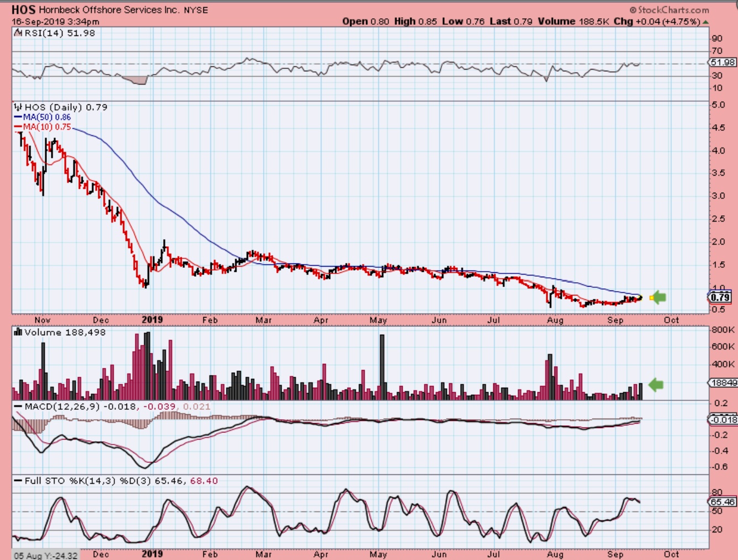Click the 1.5 price axis label
Image resolution: width=738 pixels, height=560 pixels.
[x=719, y=265]
